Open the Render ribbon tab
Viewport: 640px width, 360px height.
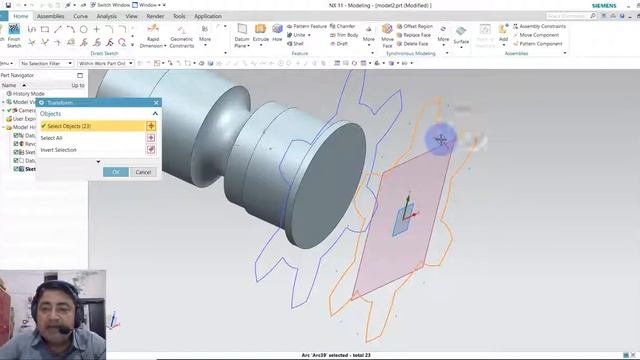[155, 16]
